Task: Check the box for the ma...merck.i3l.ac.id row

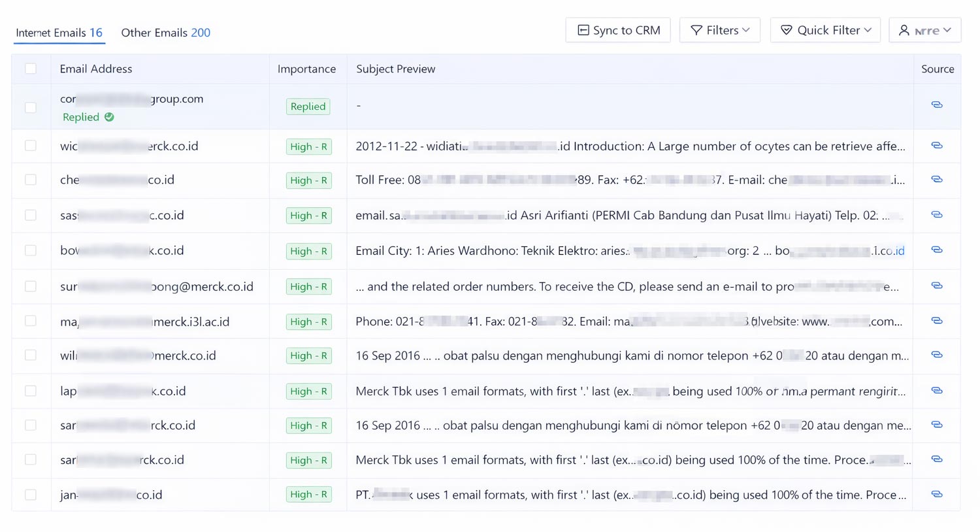Action: [x=31, y=321]
